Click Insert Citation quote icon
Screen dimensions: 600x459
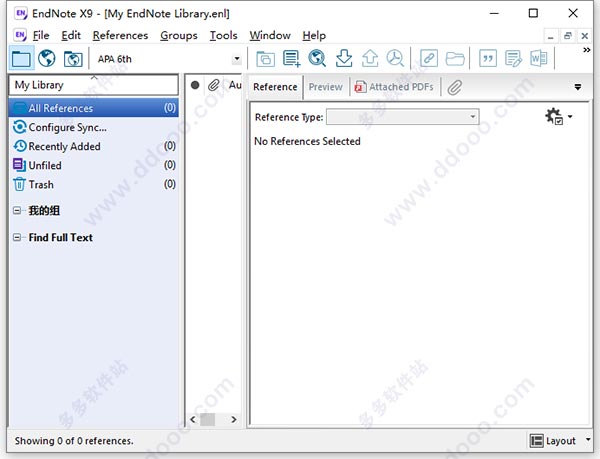pyautogui.click(x=488, y=59)
